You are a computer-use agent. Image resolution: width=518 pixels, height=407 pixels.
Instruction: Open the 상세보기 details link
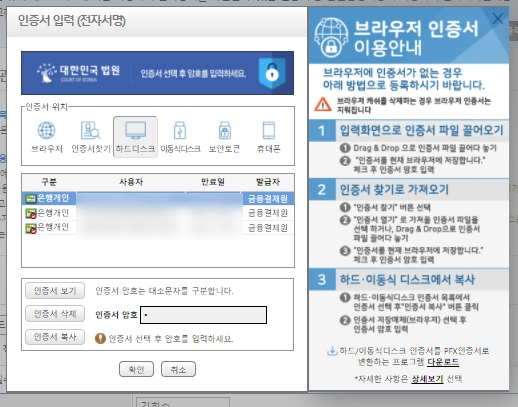pyautogui.click(x=427, y=379)
